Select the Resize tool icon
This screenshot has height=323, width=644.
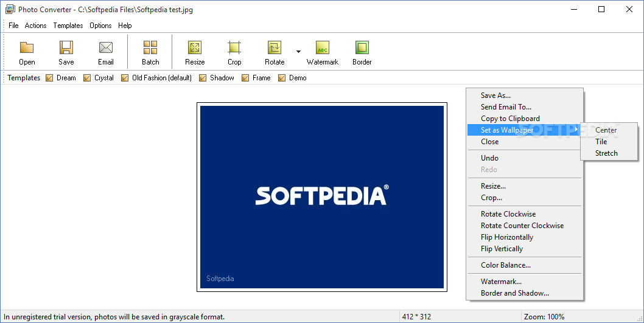tap(195, 47)
